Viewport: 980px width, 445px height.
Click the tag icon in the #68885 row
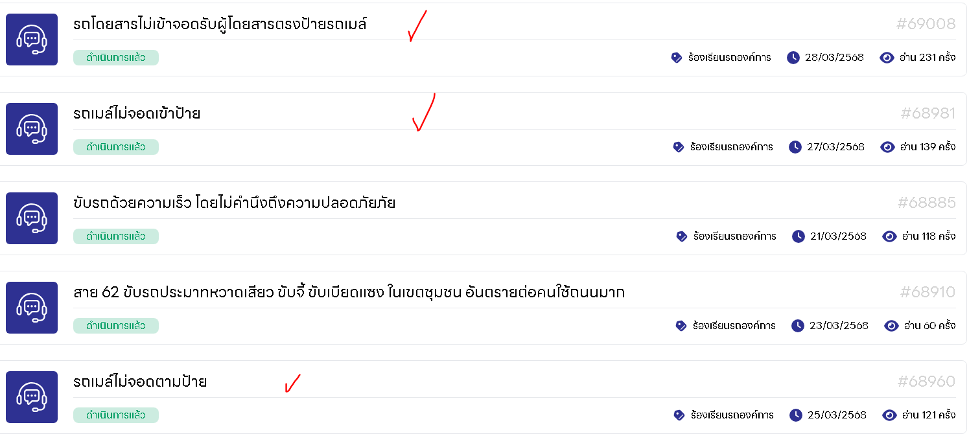[682, 236]
